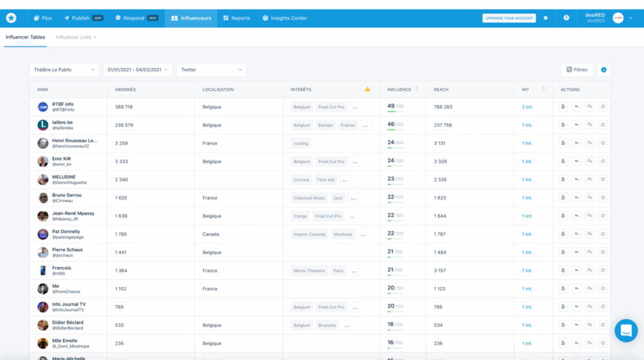Open the help question mark icon
The width and height of the screenshot is (644, 360).
566,18
